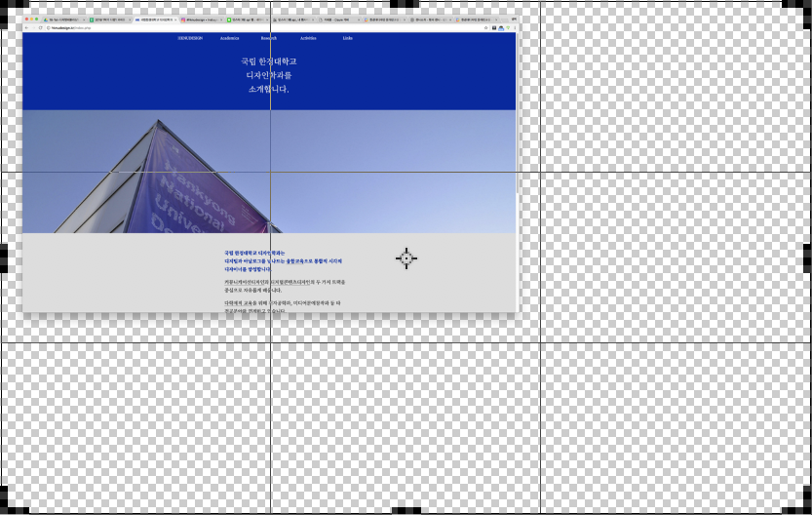
Task: Click the browser reload button
Action: [40, 27]
